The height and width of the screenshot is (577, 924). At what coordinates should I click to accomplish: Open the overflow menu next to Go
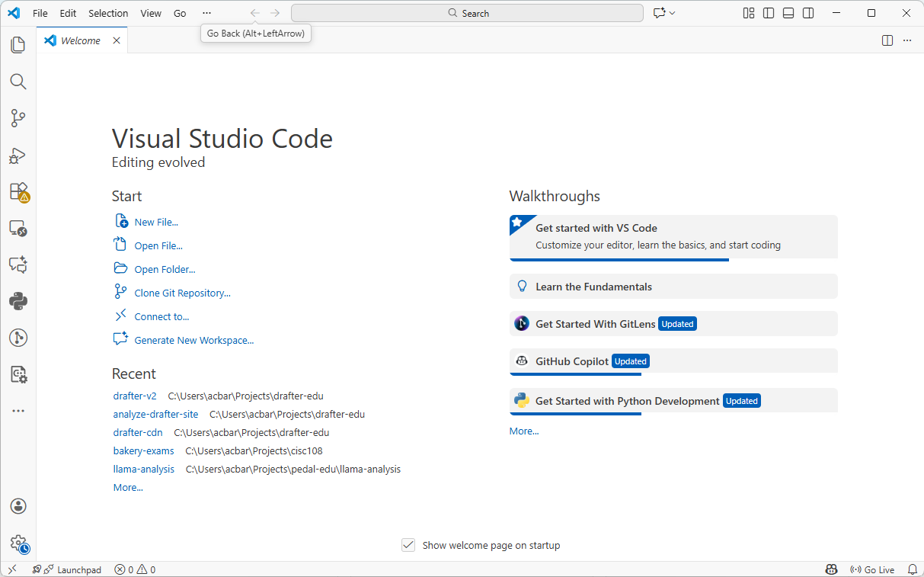tap(206, 13)
